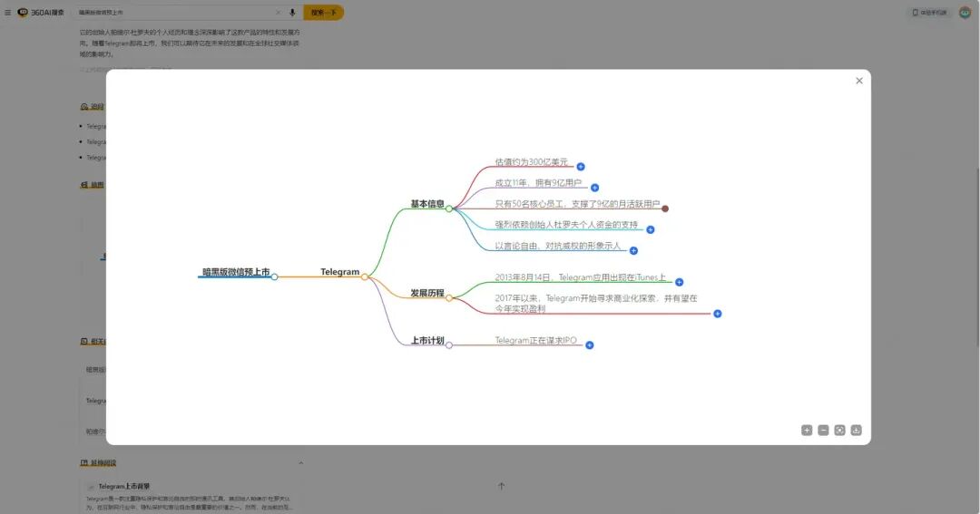Zoom in the mind map
The width and height of the screenshot is (980, 514).
coord(807,431)
